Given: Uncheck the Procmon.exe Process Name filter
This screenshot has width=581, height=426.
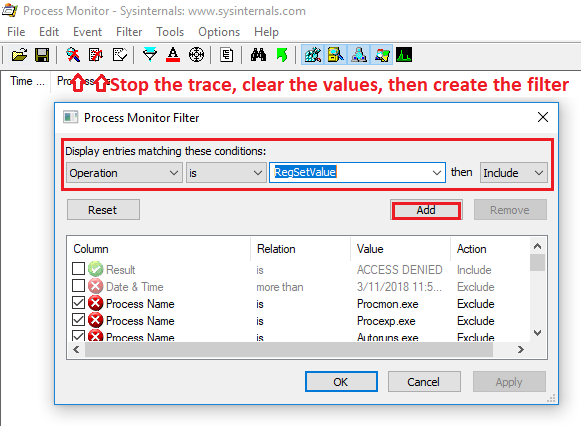Looking at the screenshot, I should (x=78, y=303).
